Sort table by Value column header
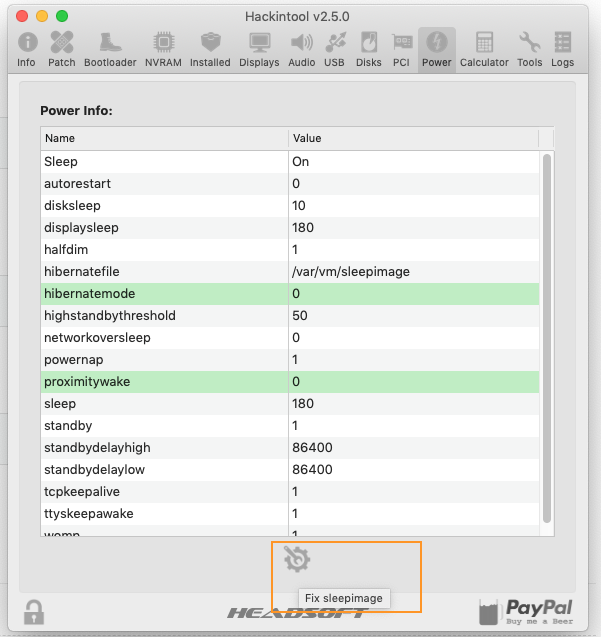 pos(413,138)
